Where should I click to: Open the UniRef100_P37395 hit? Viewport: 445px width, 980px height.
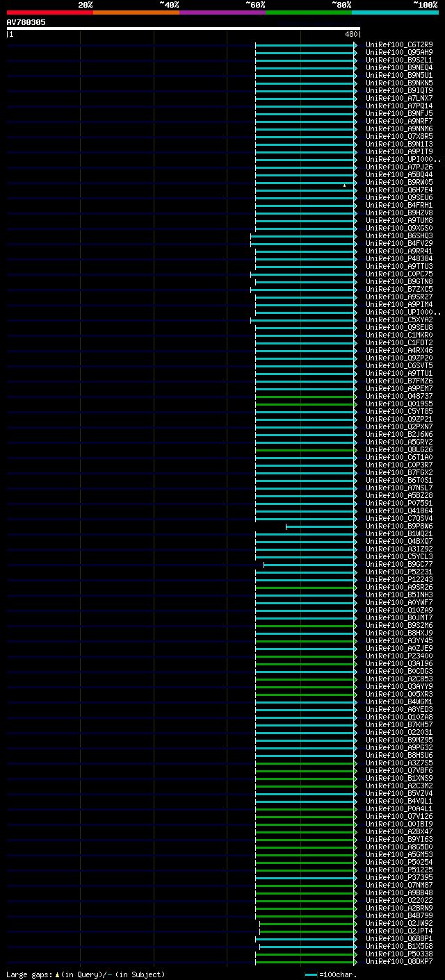click(x=399, y=877)
